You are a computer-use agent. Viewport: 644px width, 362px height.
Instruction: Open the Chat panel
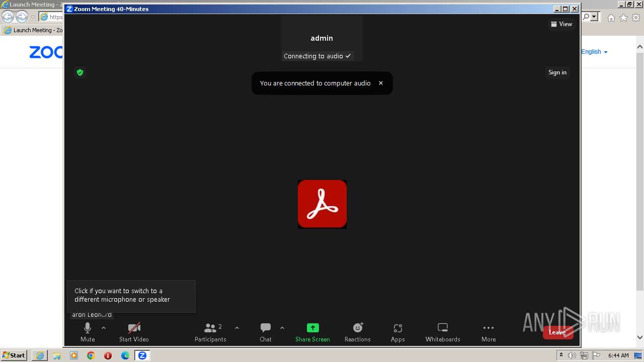coord(266,332)
